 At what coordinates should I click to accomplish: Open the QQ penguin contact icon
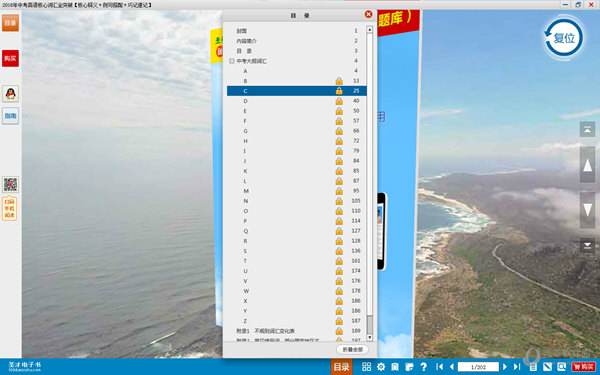pyautogui.click(x=10, y=94)
